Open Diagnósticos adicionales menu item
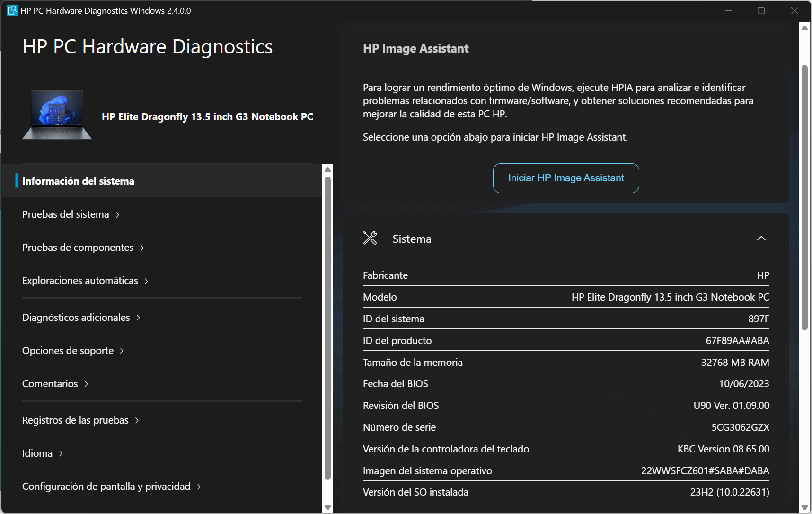812x514 pixels. tap(76, 318)
